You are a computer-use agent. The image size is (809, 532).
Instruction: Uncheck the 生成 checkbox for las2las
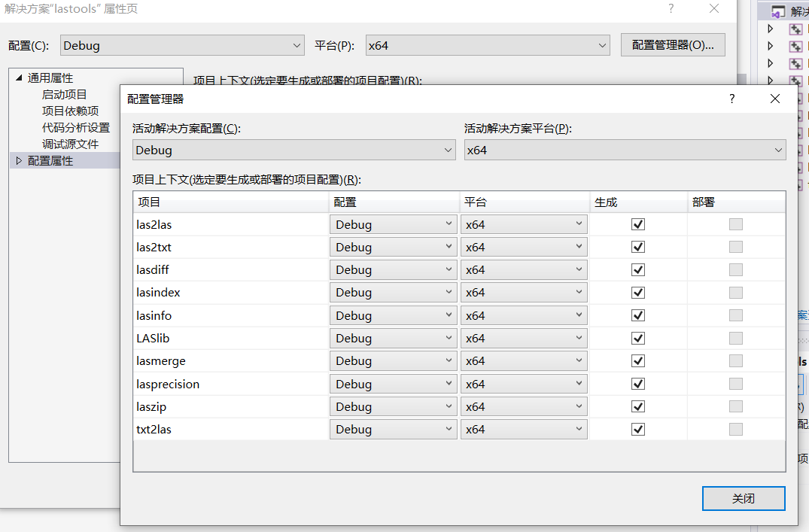coord(637,223)
